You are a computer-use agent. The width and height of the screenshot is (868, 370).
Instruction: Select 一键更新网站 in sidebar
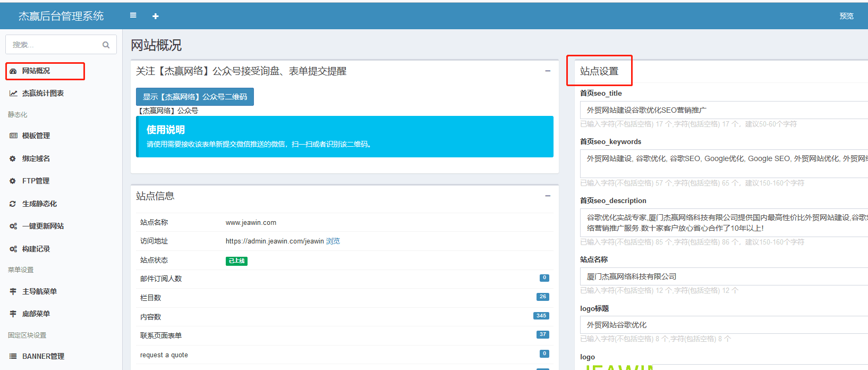pos(43,226)
